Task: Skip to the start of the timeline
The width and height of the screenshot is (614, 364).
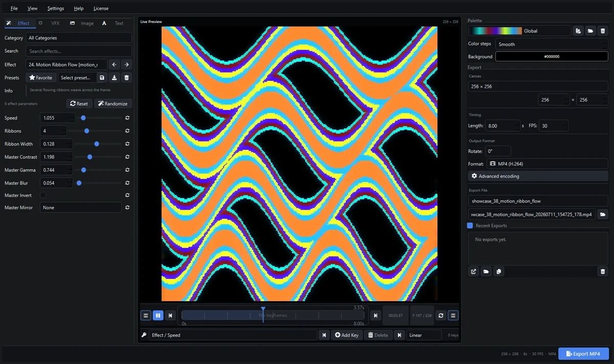Action: click(170, 315)
